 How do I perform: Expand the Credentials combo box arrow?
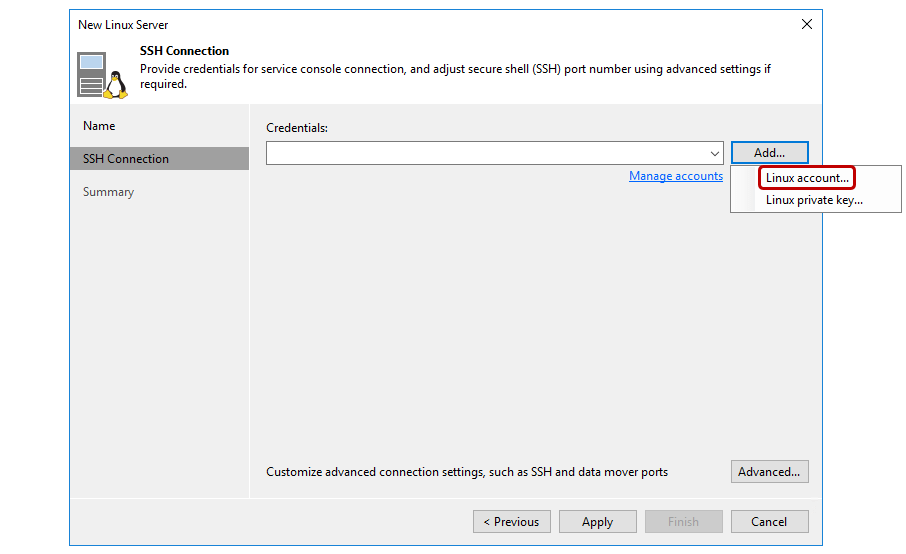(715, 153)
